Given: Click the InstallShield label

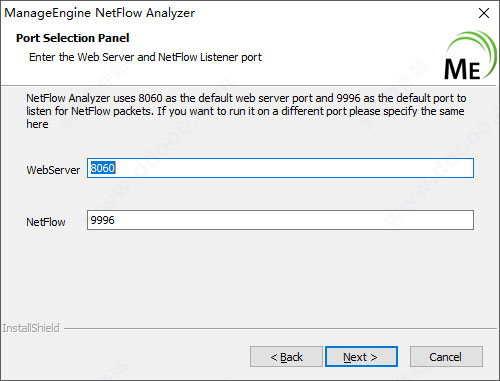Looking at the screenshot, I should click(31, 328).
